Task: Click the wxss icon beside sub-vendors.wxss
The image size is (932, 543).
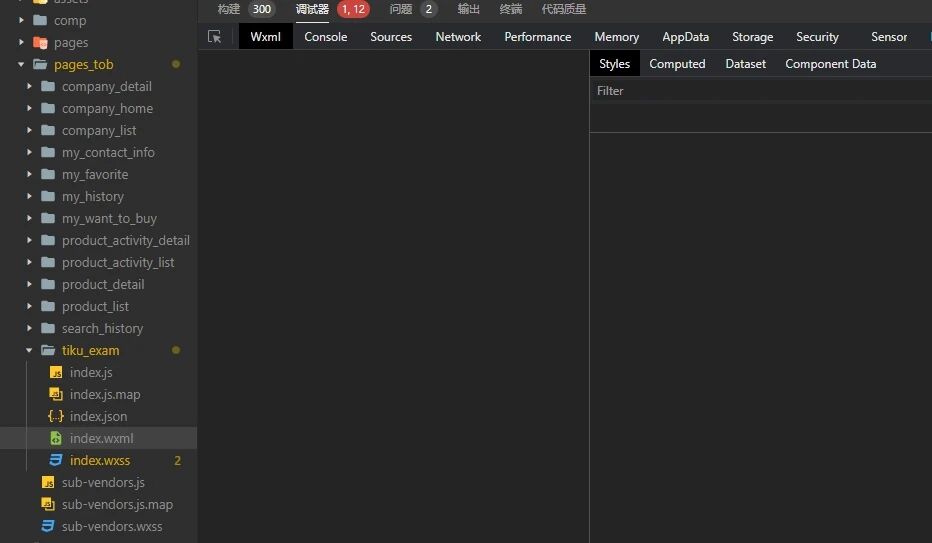Action: click(48, 526)
